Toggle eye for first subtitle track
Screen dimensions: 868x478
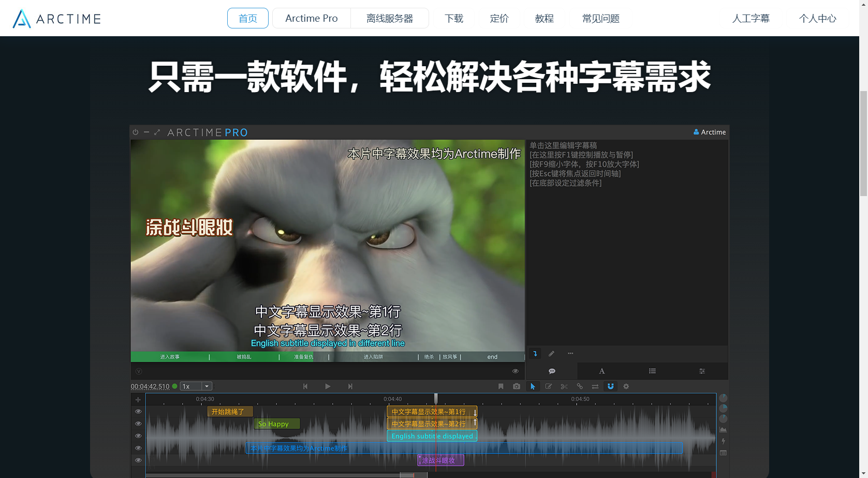pos(138,412)
